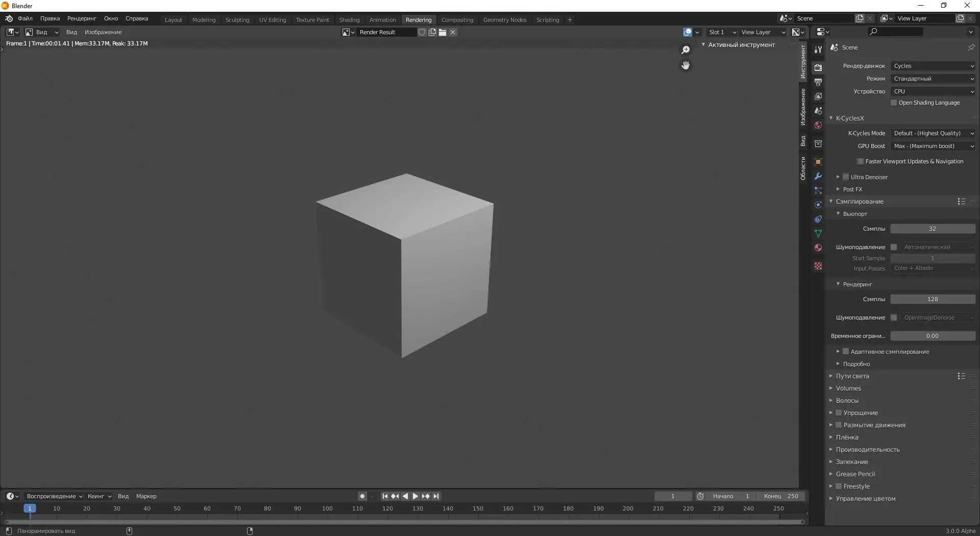980x536 pixels.
Task: Click the Play animation button
Action: 415,496
